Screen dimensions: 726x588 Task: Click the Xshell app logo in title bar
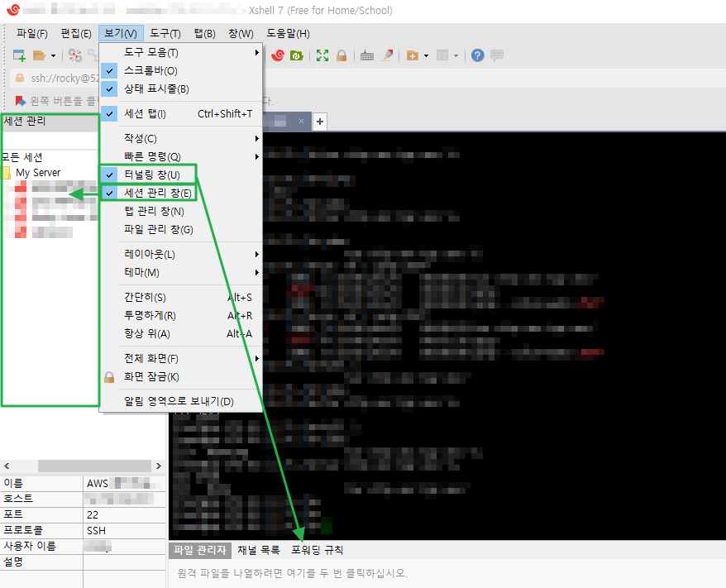tap(13, 10)
